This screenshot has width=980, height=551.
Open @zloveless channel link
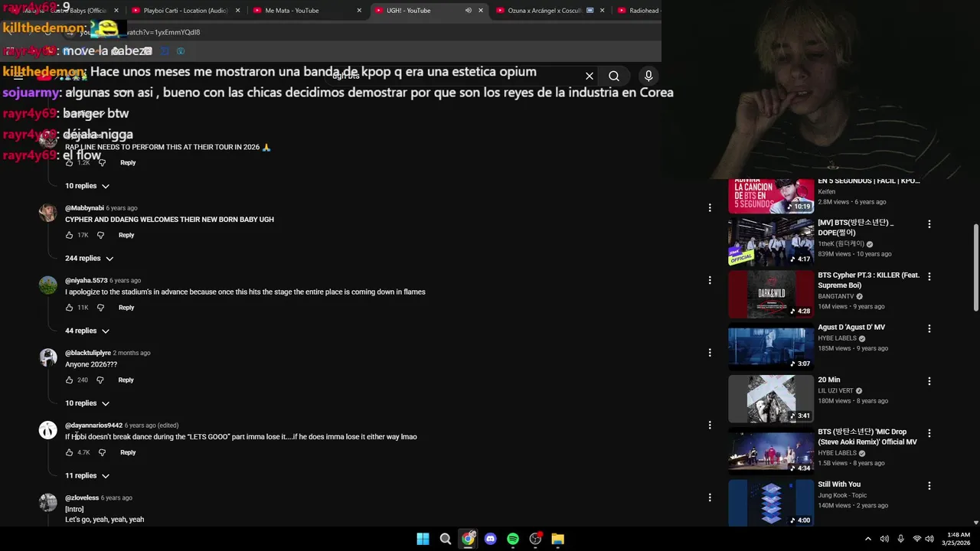coord(82,497)
